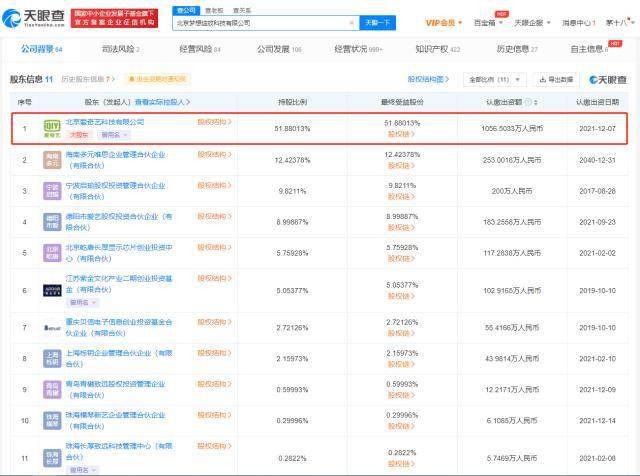Click the avatar icon of shareholder row 8
This screenshot has height=476, width=640.
(52, 358)
